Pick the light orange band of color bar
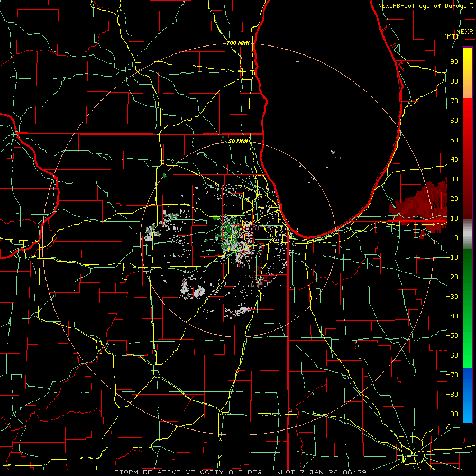This screenshot has height=476, width=476. coord(467,90)
